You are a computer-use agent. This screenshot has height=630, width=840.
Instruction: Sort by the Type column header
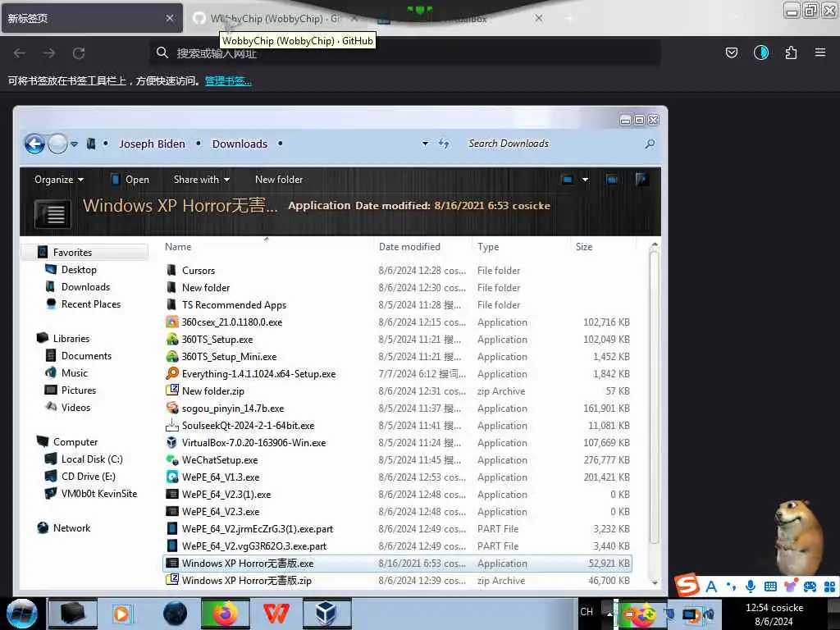point(488,247)
